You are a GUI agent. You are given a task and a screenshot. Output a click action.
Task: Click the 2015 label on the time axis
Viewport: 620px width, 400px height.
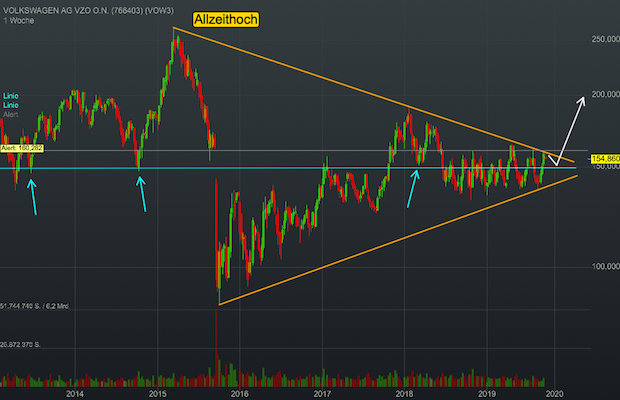(157, 394)
